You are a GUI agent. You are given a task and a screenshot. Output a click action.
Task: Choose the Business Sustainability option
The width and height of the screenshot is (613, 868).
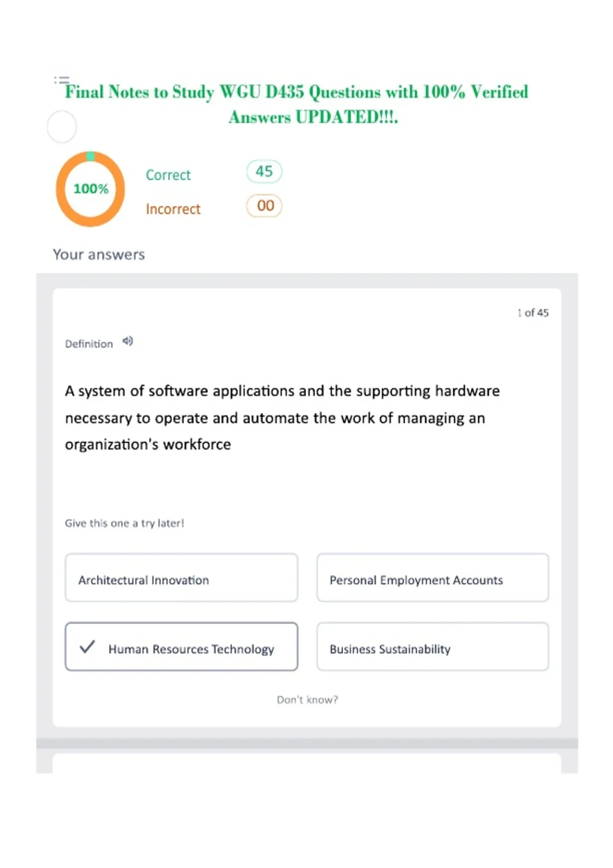point(433,646)
